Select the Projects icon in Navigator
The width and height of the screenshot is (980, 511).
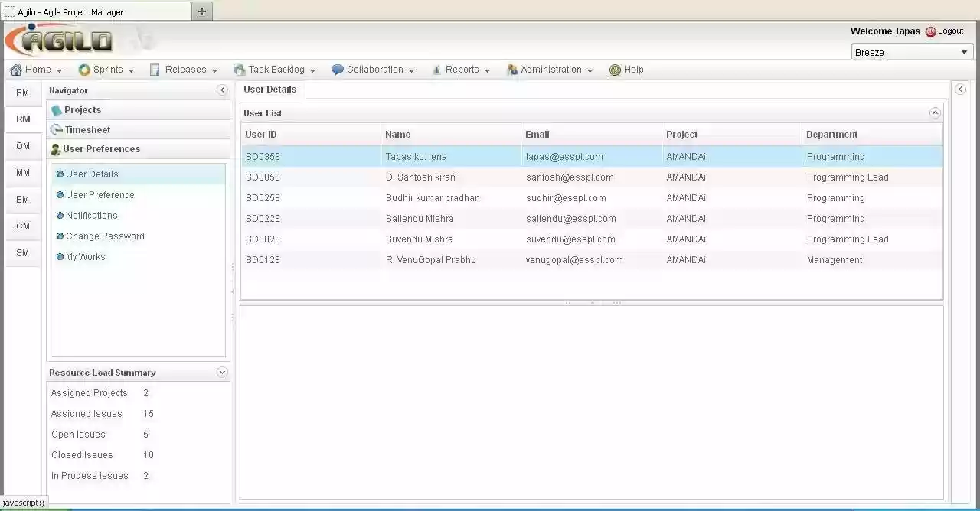pyautogui.click(x=56, y=109)
